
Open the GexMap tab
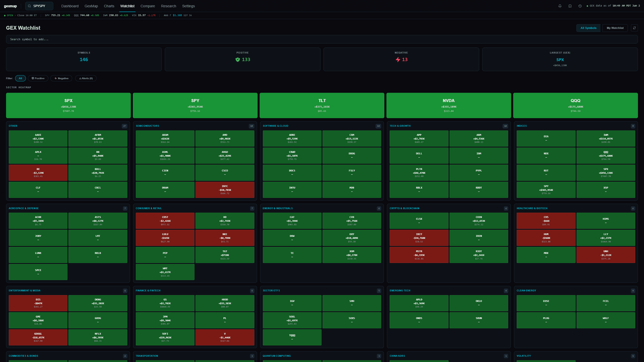tap(91, 6)
